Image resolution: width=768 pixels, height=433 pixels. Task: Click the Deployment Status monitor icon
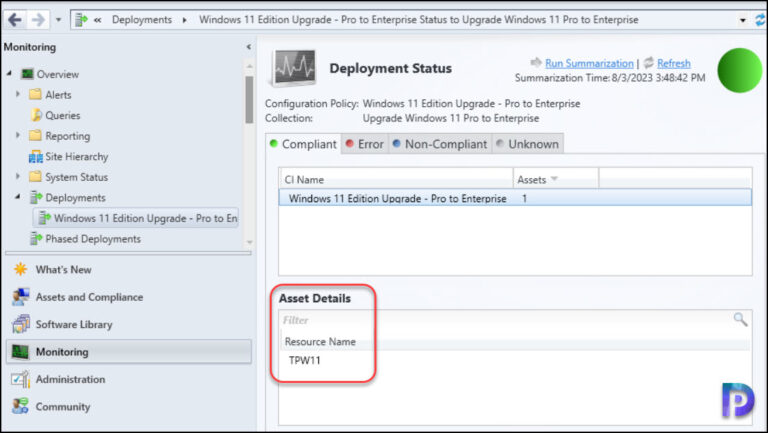pyautogui.click(x=294, y=68)
